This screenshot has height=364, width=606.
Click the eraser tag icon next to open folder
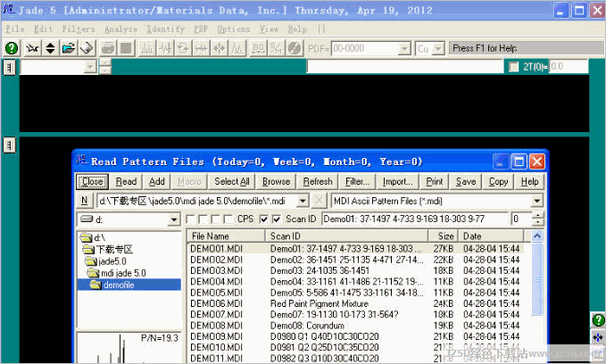(87, 48)
